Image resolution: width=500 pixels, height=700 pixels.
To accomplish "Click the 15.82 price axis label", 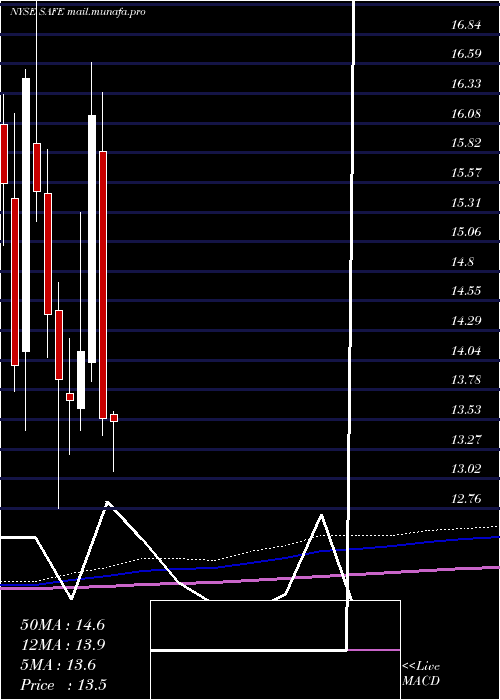I will (x=466, y=143).
